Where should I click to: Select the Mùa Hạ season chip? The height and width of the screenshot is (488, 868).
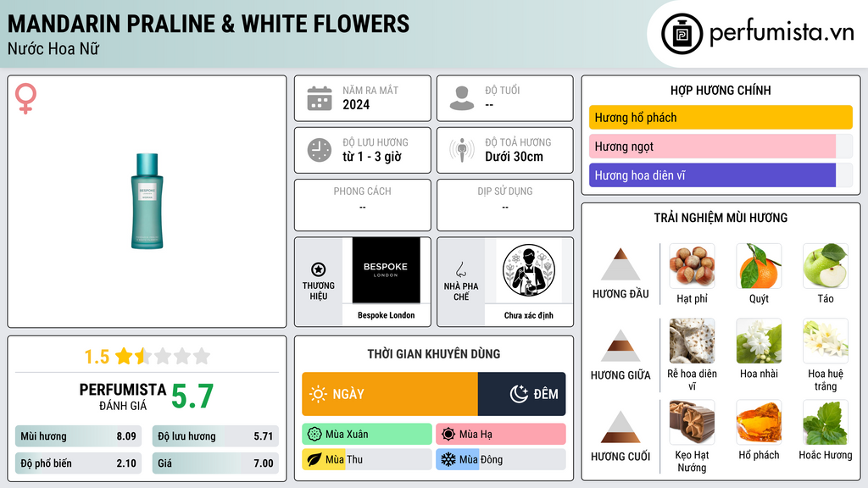tap(500, 434)
